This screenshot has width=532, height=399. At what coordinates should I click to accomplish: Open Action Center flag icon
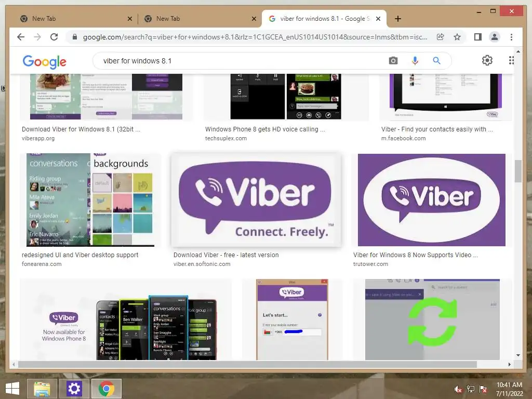tap(483, 389)
